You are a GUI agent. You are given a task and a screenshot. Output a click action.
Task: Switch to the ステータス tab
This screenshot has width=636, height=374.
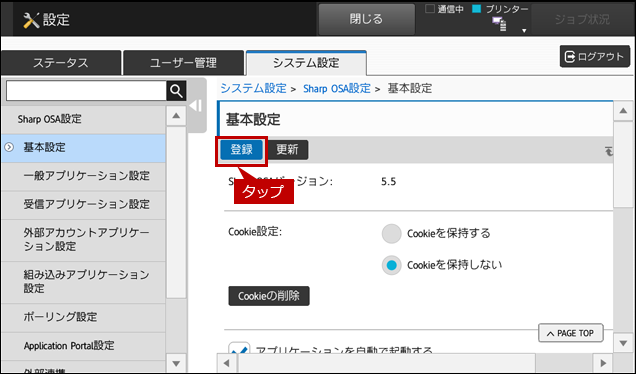61,63
